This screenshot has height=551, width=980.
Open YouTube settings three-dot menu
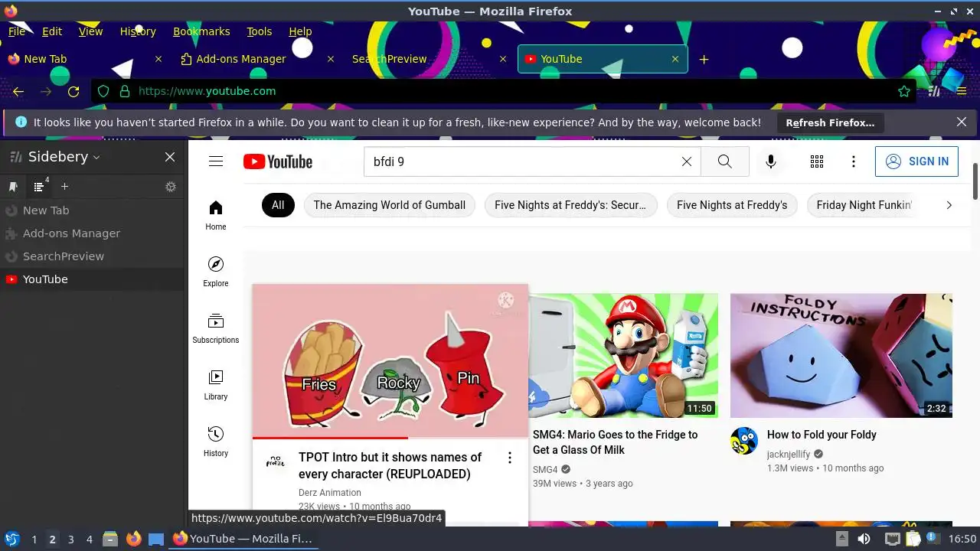tap(854, 161)
